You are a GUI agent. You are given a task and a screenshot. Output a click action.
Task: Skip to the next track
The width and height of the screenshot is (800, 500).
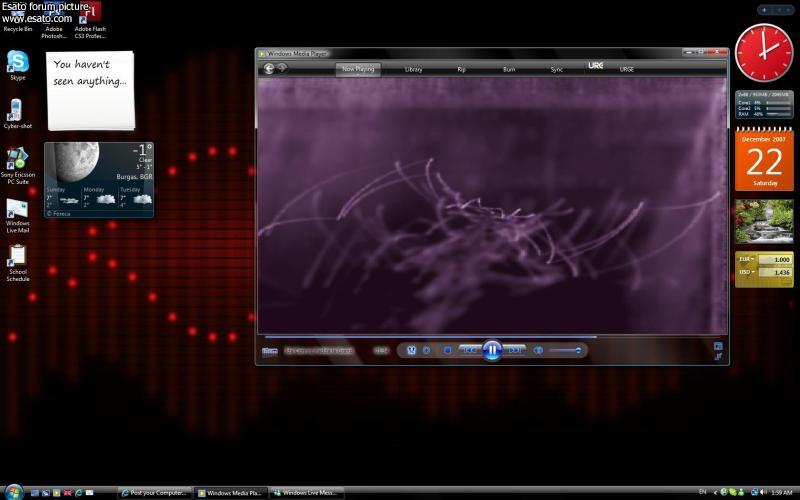click(x=514, y=350)
